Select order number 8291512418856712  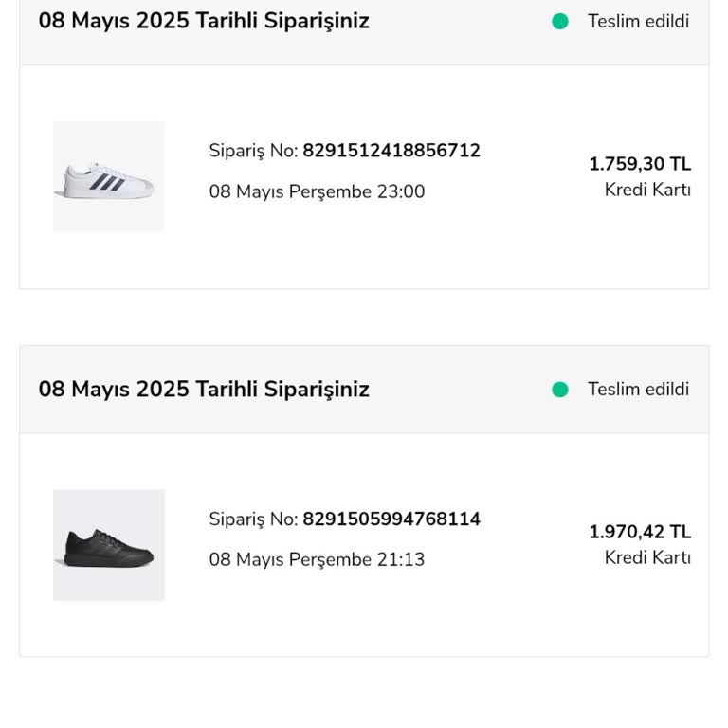point(391,151)
